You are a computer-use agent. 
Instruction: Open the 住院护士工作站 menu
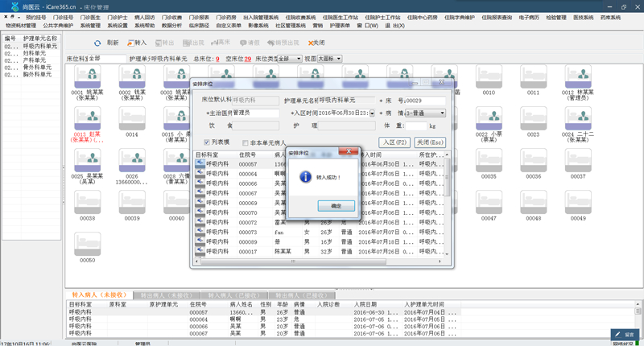tap(382, 18)
